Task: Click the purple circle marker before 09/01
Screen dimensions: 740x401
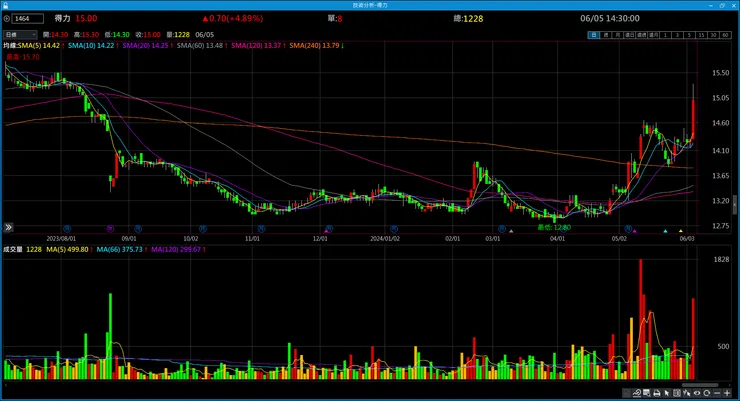Action: pyautogui.click(x=110, y=229)
